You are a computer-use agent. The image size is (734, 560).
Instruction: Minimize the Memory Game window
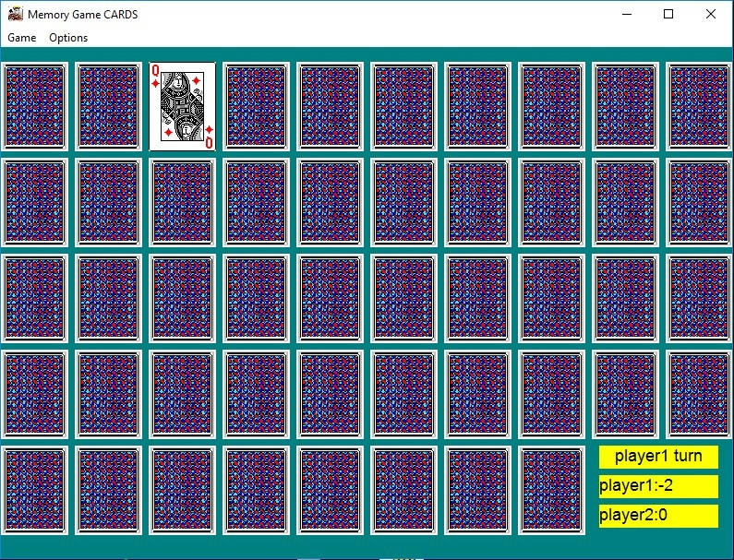point(627,14)
